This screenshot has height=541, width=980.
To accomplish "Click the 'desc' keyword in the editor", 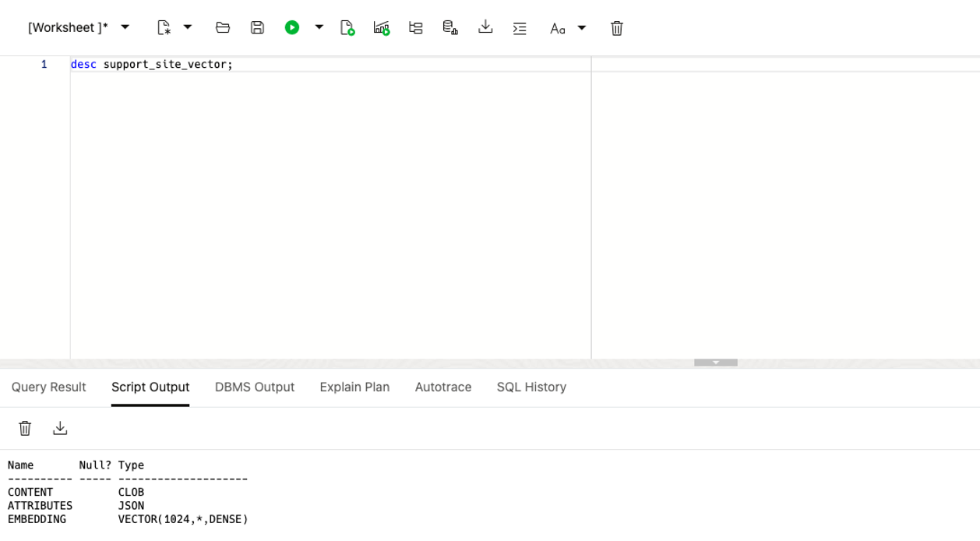I will (x=83, y=64).
